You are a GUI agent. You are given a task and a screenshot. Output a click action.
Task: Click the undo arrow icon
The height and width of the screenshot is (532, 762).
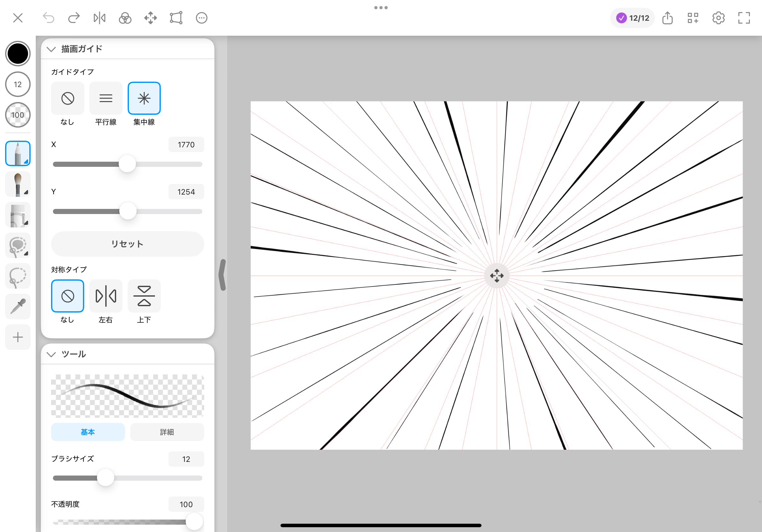pos(49,18)
